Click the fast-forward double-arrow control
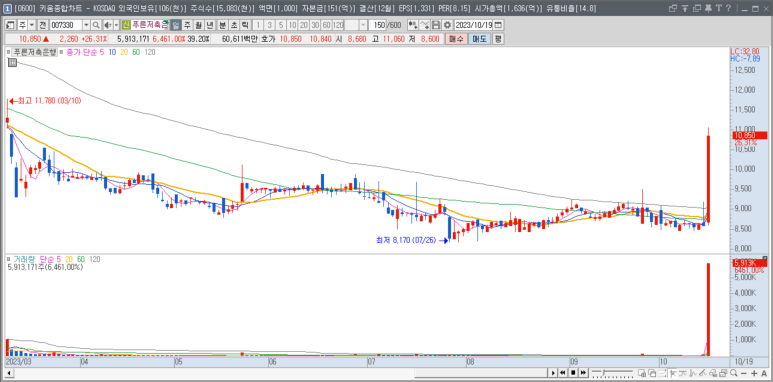The image size is (773, 382). click(x=584, y=373)
